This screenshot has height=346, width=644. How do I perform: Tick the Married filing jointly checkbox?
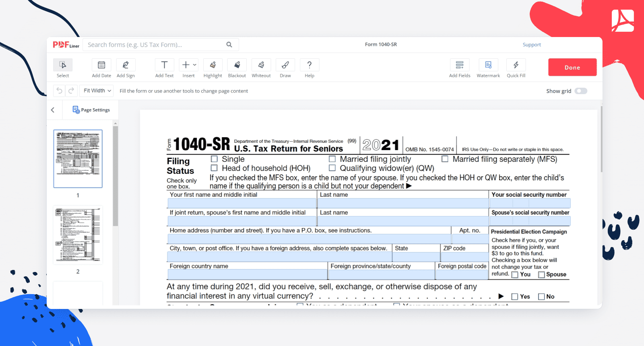(x=332, y=159)
